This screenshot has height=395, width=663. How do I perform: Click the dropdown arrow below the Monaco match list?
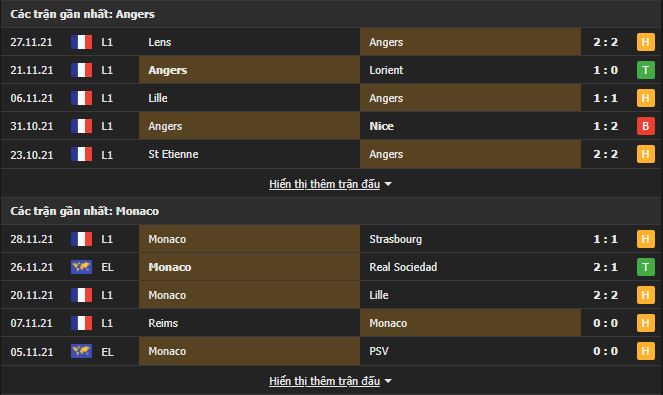388,381
